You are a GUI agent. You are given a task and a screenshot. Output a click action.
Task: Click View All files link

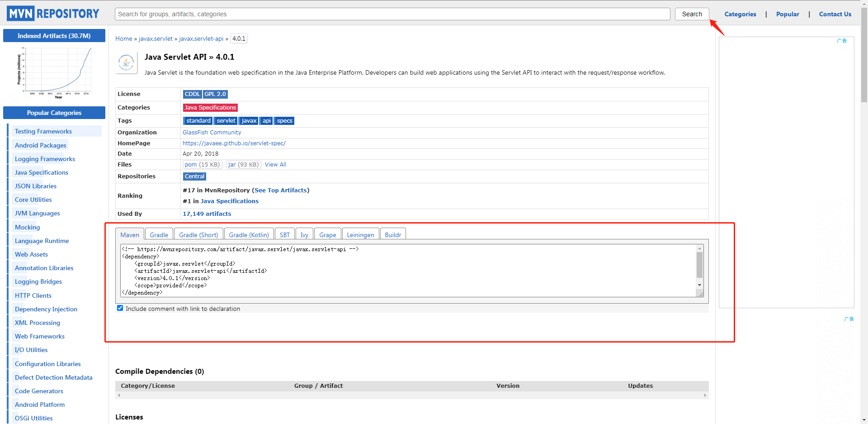(275, 164)
